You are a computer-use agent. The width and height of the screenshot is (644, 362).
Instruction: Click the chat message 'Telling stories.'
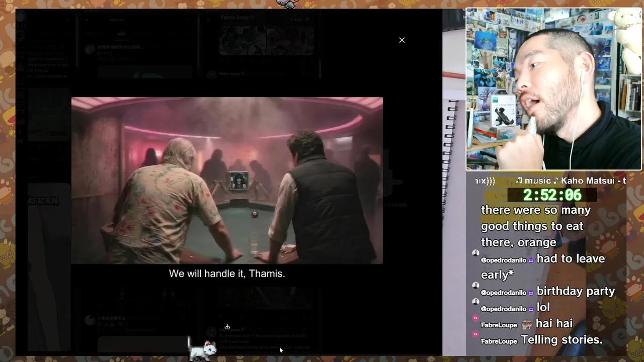(x=561, y=340)
